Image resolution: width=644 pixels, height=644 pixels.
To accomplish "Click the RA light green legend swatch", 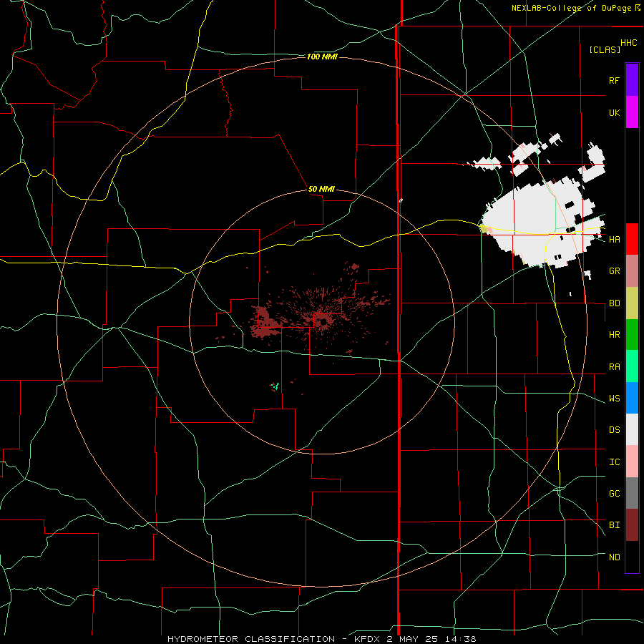I will pos(632,366).
